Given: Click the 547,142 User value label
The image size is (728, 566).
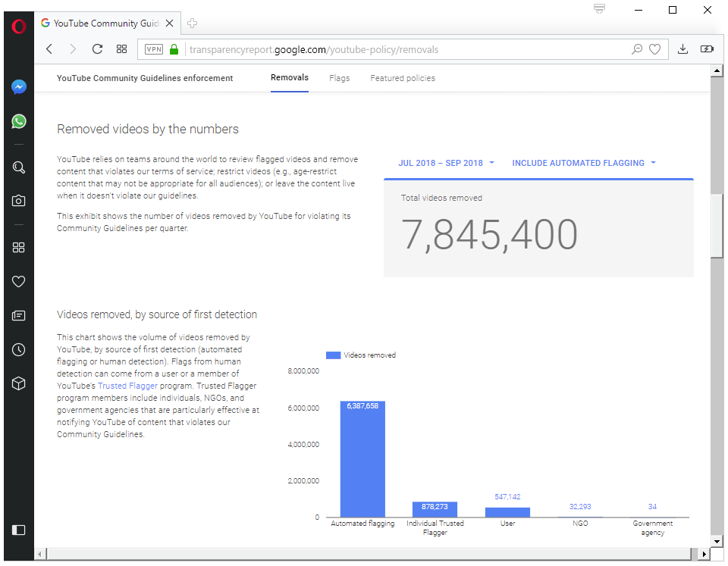Looking at the screenshot, I should coord(507,496).
